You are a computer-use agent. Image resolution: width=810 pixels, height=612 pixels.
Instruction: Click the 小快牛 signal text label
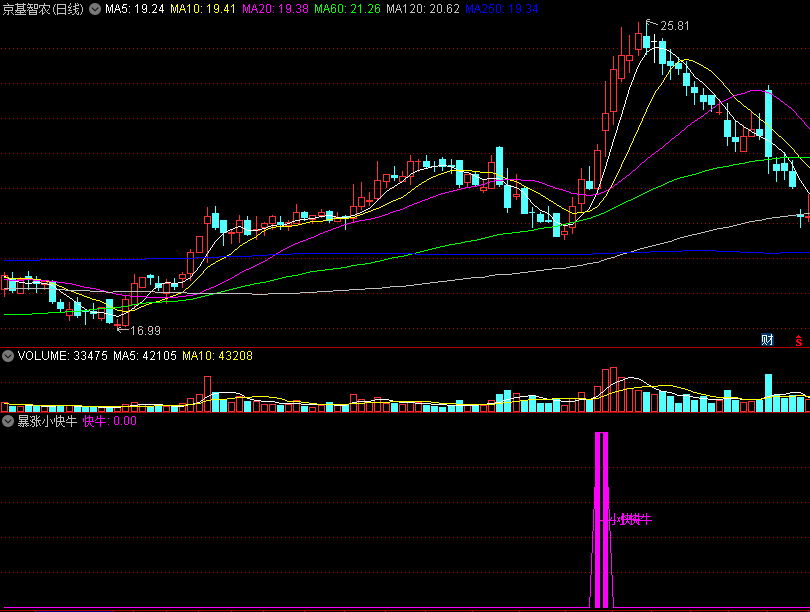point(630,520)
